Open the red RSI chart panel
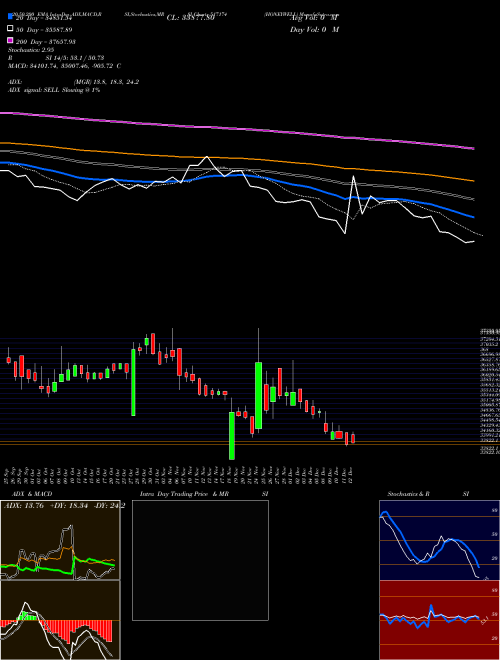This screenshot has width=500, height=660. coord(439,620)
